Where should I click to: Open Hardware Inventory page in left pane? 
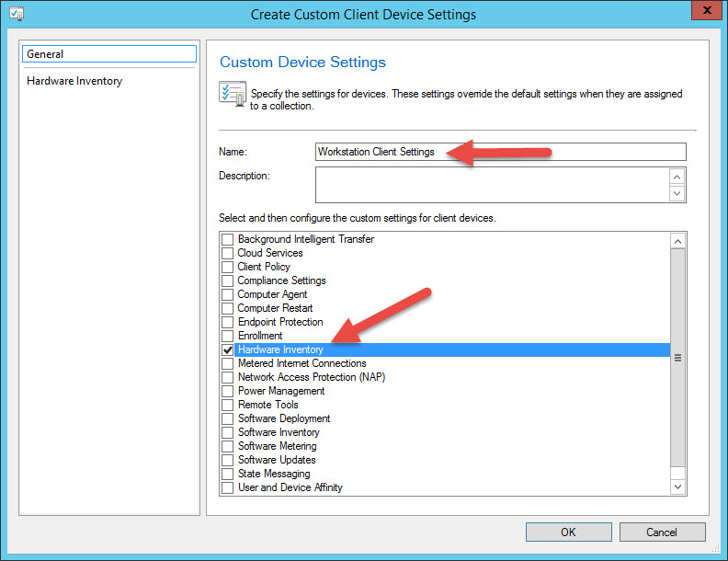pos(74,81)
